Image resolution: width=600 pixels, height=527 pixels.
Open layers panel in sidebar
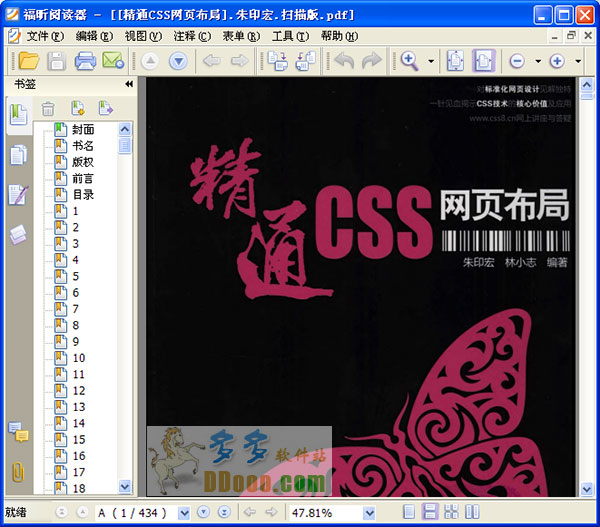coord(18,234)
